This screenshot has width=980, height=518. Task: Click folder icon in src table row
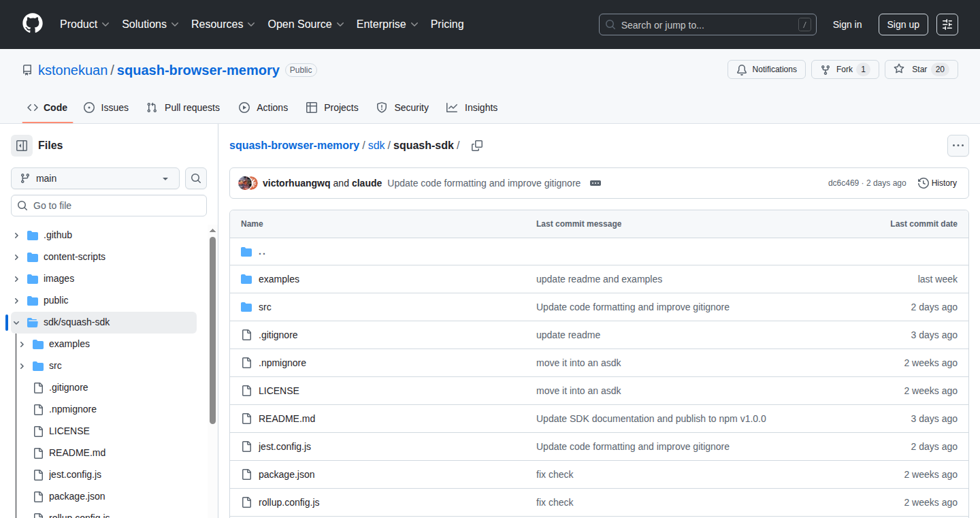pyautogui.click(x=246, y=307)
